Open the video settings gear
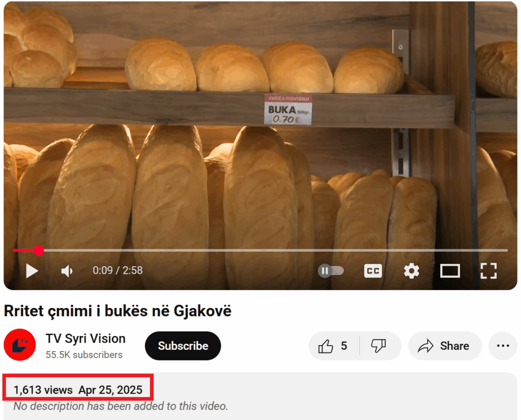 click(411, 271)
